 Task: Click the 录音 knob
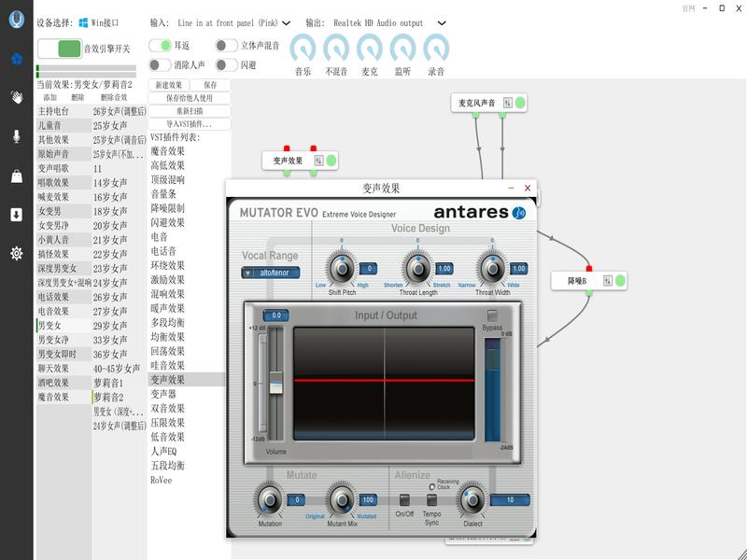[x=436, y=48]
